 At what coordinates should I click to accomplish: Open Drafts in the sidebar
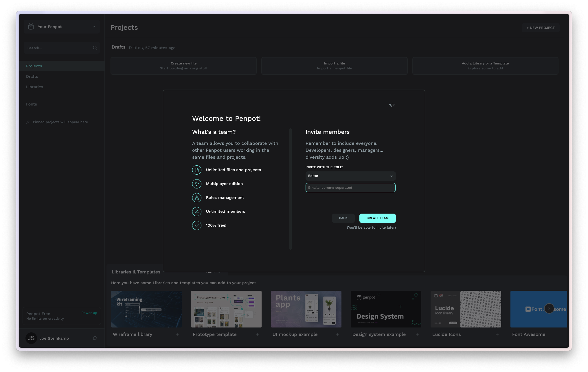click(32, 77)
